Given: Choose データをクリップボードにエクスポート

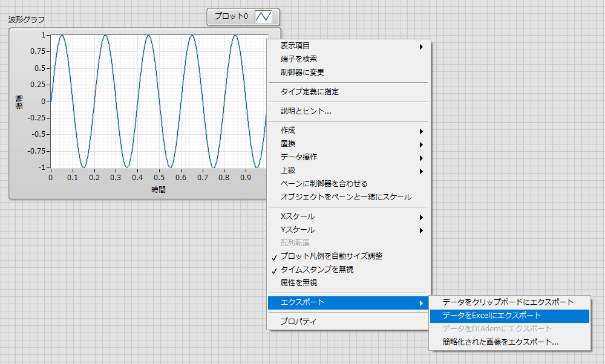Looking at the screenshot, I should [509, 302].
